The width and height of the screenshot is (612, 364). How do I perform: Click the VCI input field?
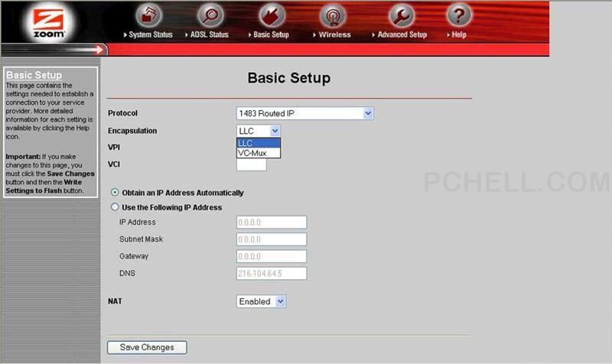[x=252, y=164]
